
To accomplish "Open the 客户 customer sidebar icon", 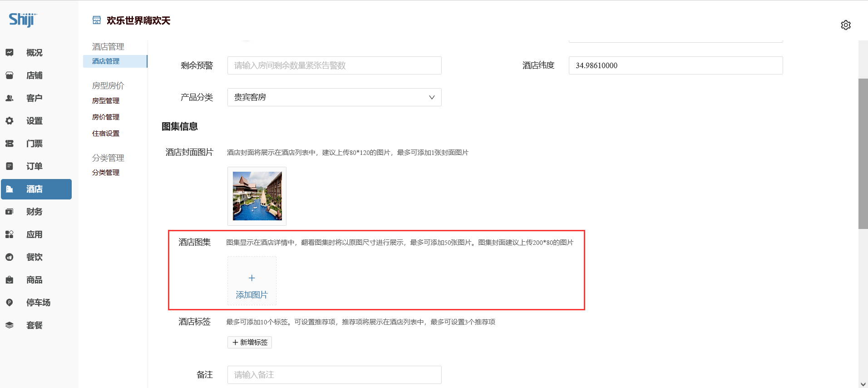I will point(10,98).
